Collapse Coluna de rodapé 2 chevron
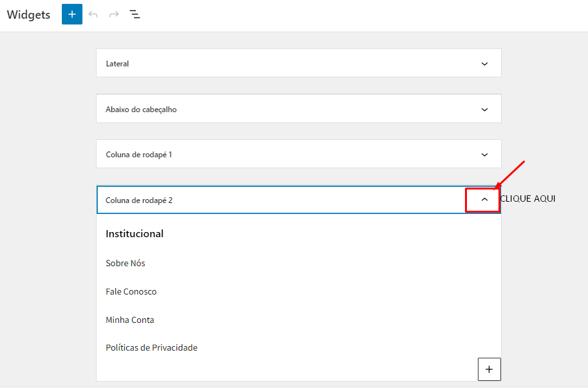 click(484, 199)
